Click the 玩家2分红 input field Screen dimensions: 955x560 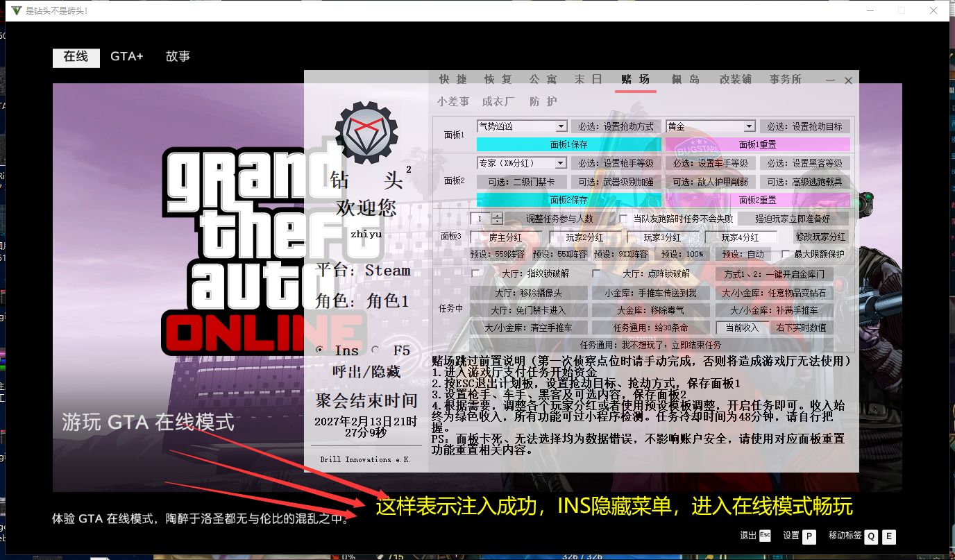point(585,237)
